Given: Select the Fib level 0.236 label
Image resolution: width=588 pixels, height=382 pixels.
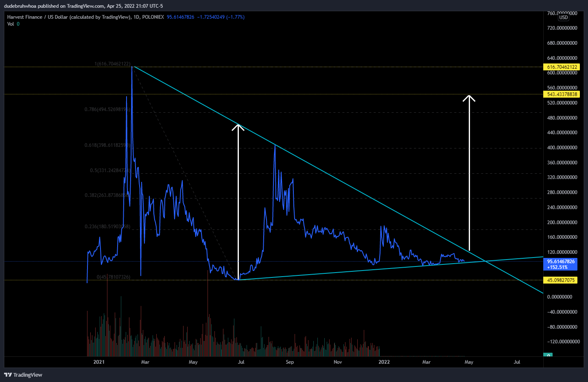Looking at the screenshot, I should point(107,227).
